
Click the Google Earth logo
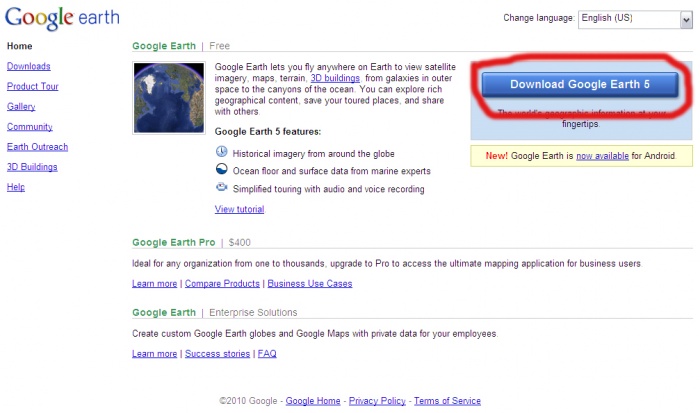[x=62, y=18]
